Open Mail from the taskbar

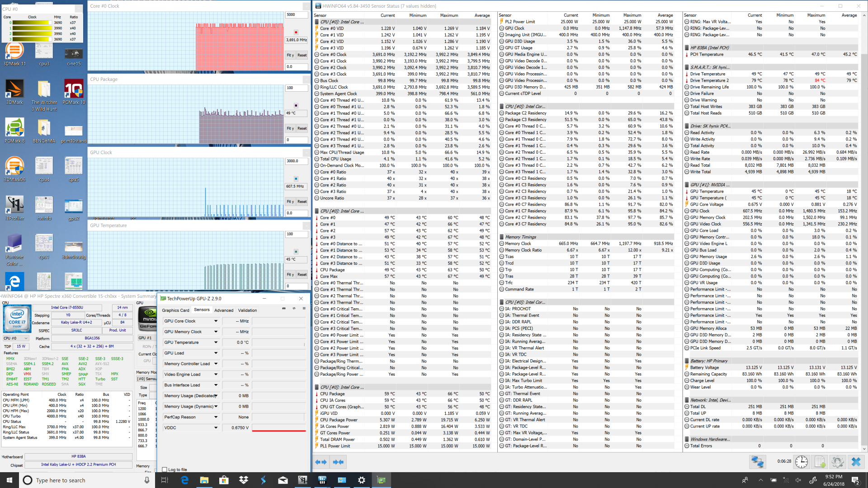tap(283, 480)
